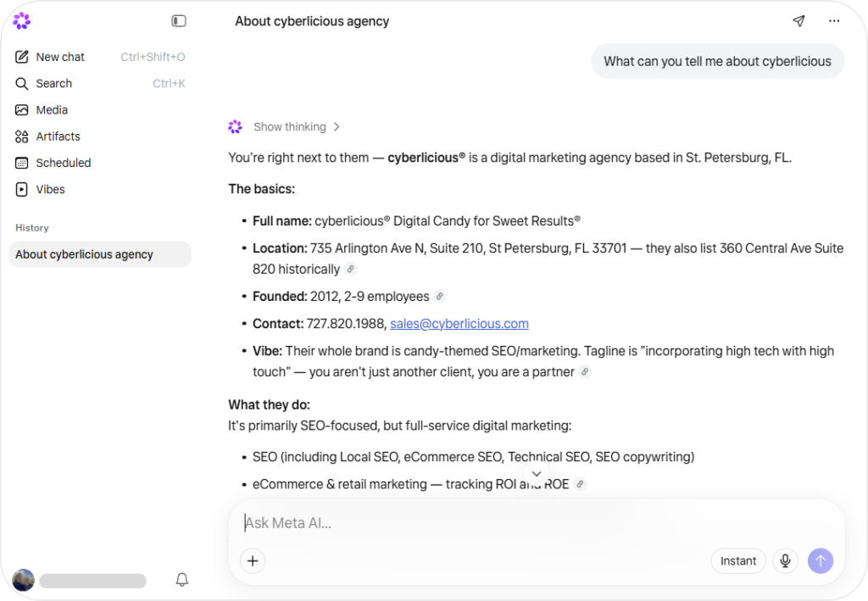Jump to bottom with the down-arrow button
This screenshot has width=868, height=601.
pos(537,474)
